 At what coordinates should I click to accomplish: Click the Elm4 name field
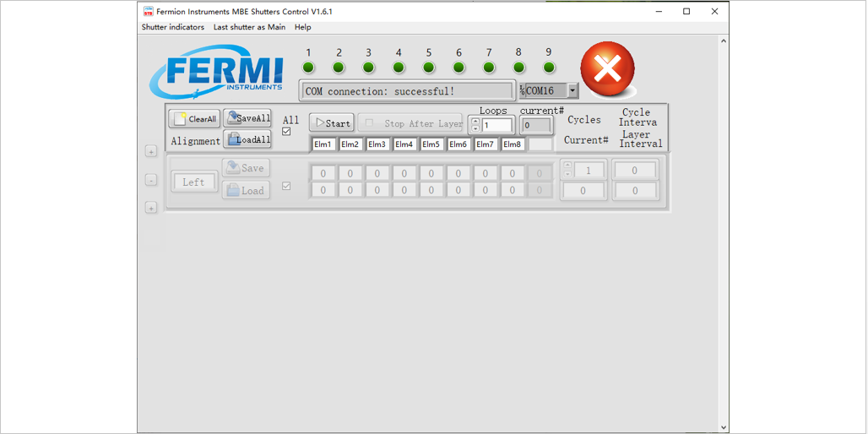[404, 144]
